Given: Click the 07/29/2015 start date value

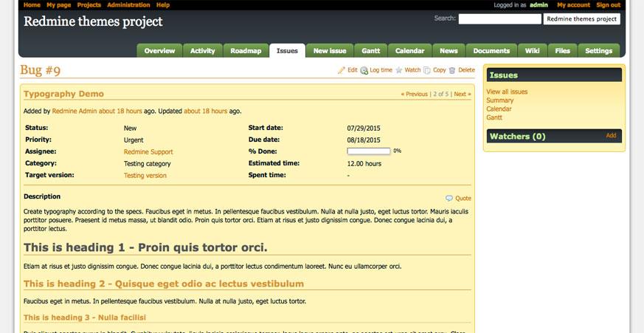Looking at the screenshot, I should [x=364, y=128].
